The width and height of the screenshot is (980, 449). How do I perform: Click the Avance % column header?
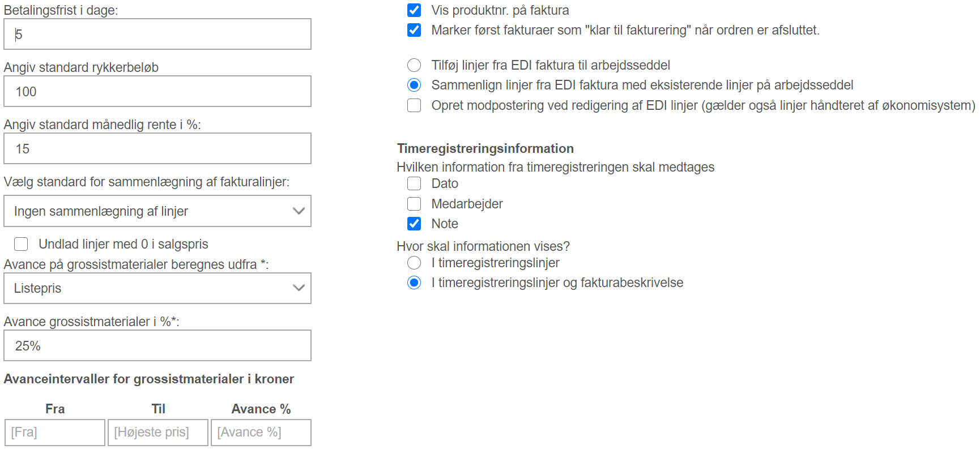tap(261, 409)
